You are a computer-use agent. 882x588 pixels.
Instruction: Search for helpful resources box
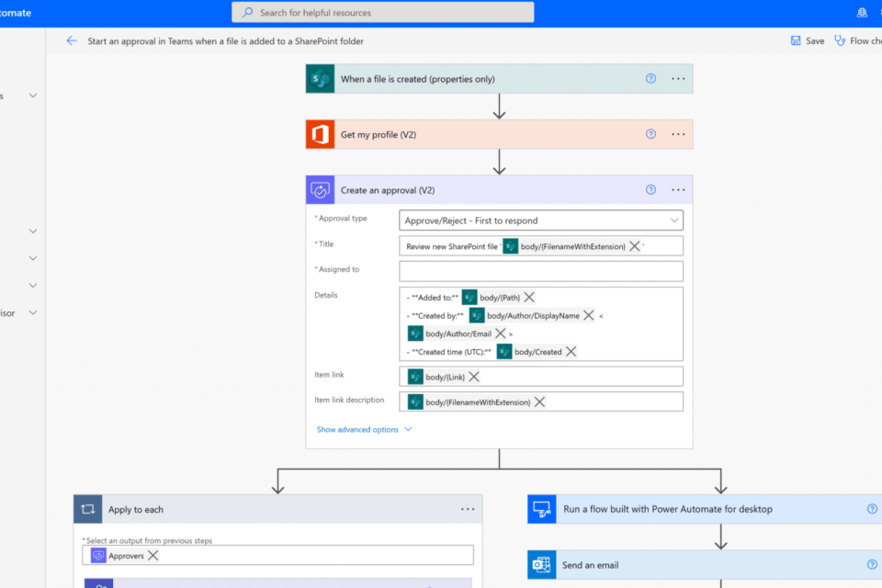382,13
